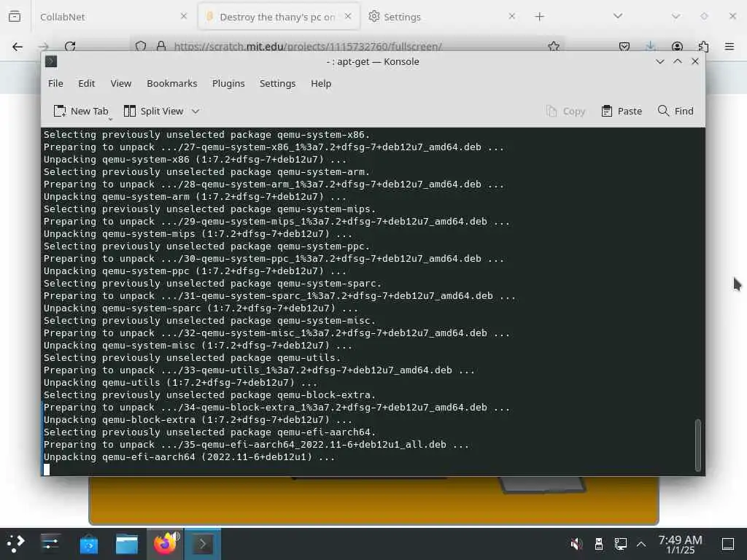Click the scratch.mit.edu URL field
Image resolution: width=747 pixels, height=560 pixels.
point(308,47)
